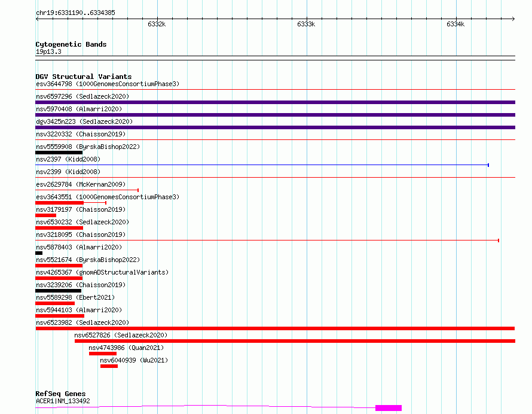This screenshot has height=414, width=532.
Task: Click the magenta ACER1 exon block
Action: click(x=389, y=408)
